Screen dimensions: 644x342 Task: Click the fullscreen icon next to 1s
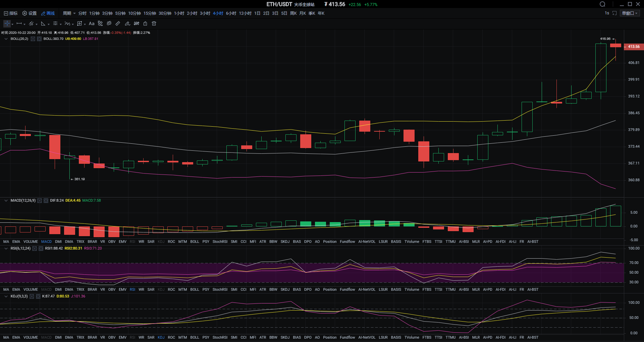point(614,13)
